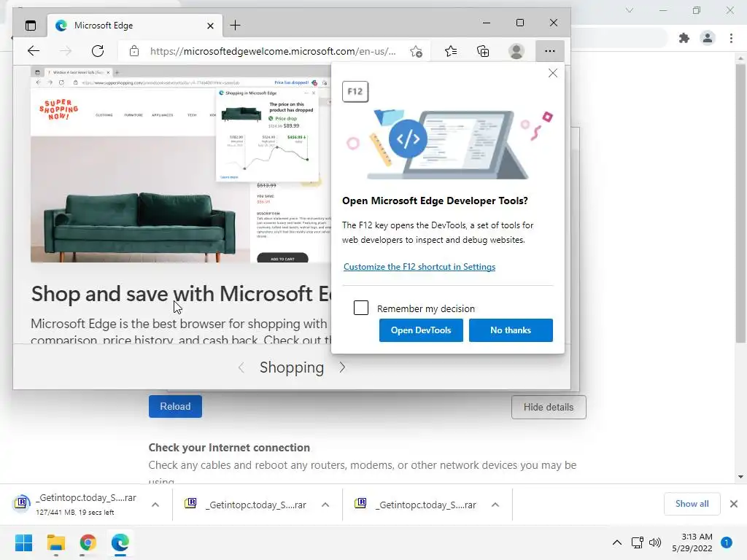Refresh the Edge page
The height and width of the screenshot is (560, 747).
click(x=98, y=51)
